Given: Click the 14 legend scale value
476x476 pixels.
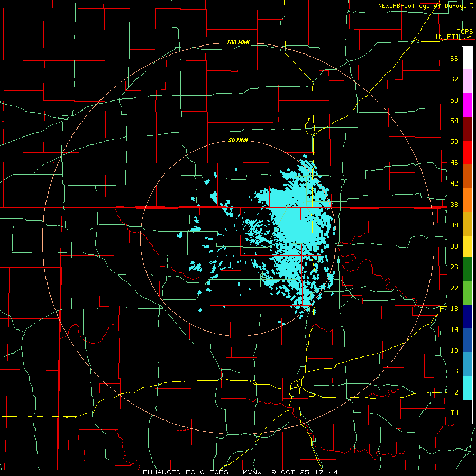Looking at the screenshot, I should pos(454,329).
